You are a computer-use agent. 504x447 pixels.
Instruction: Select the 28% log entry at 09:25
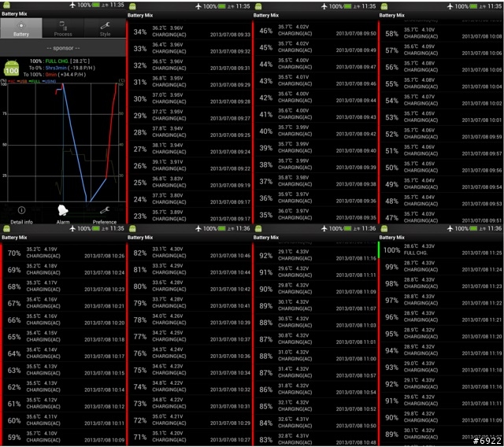[189, 132]
